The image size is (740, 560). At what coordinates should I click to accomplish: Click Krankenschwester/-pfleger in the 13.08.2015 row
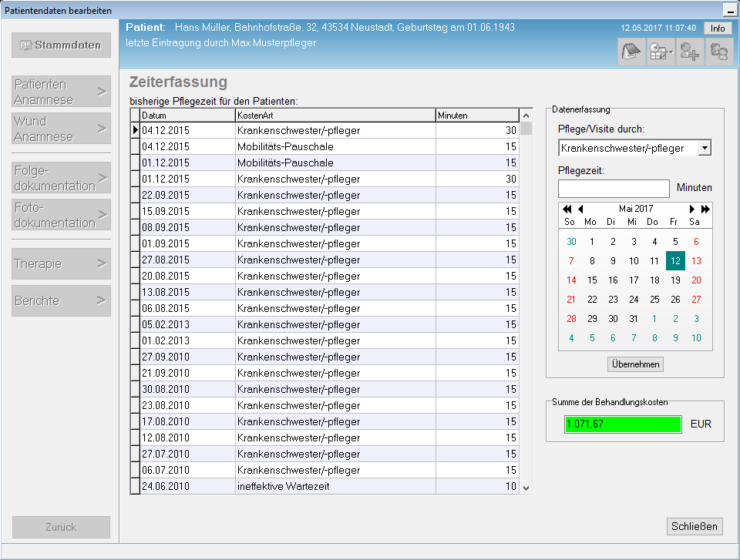[335, 293]
